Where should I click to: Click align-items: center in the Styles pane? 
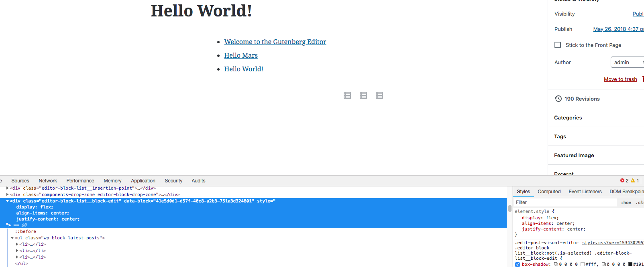pyautogui.click(x=548, y=223)
